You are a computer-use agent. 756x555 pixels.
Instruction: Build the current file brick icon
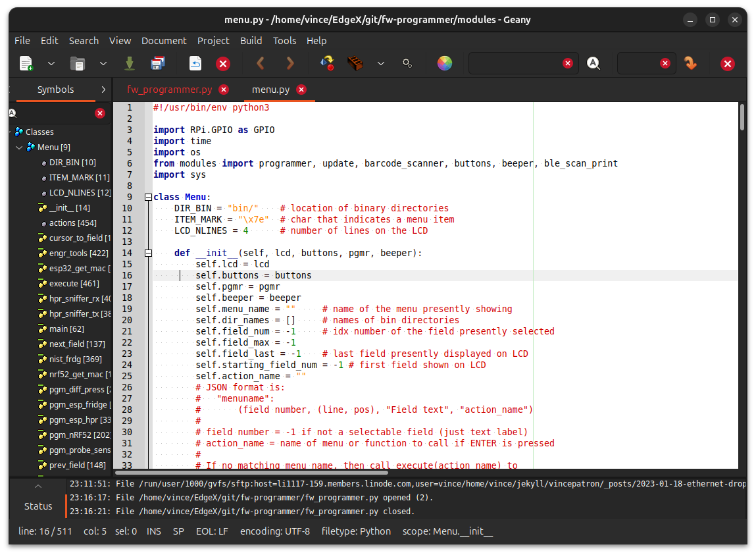(x=355, y=63)
